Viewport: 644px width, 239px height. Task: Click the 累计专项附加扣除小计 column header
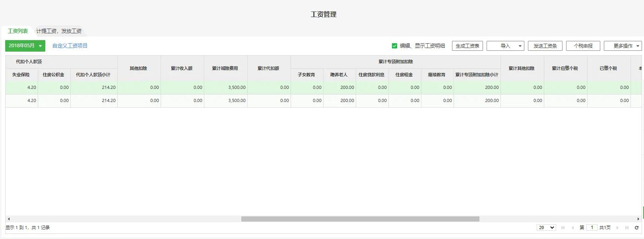(x=477, y=75)
